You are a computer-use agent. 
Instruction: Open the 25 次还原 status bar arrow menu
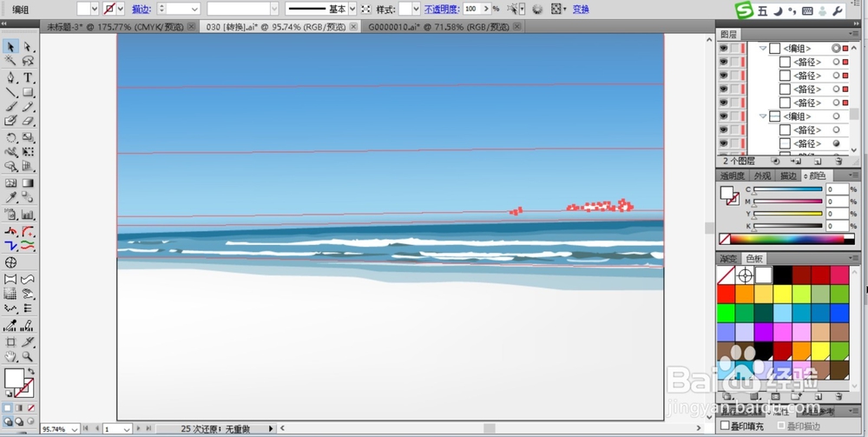(x=271, y=428)
